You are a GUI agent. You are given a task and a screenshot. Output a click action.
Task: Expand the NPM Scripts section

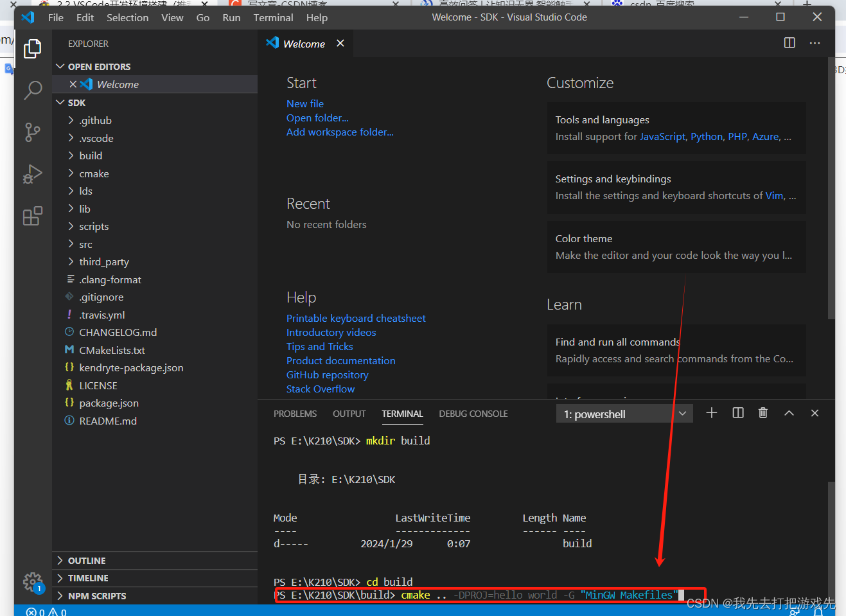click(155, 596)
